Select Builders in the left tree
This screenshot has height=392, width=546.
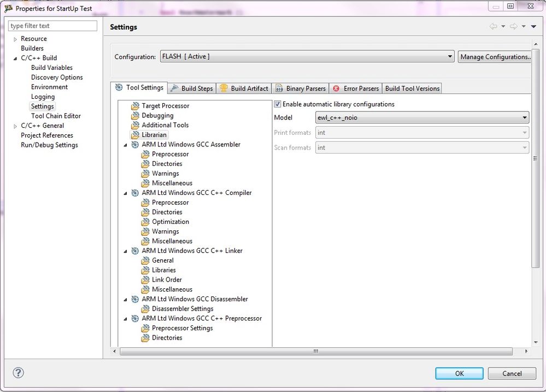click(32, 49)
